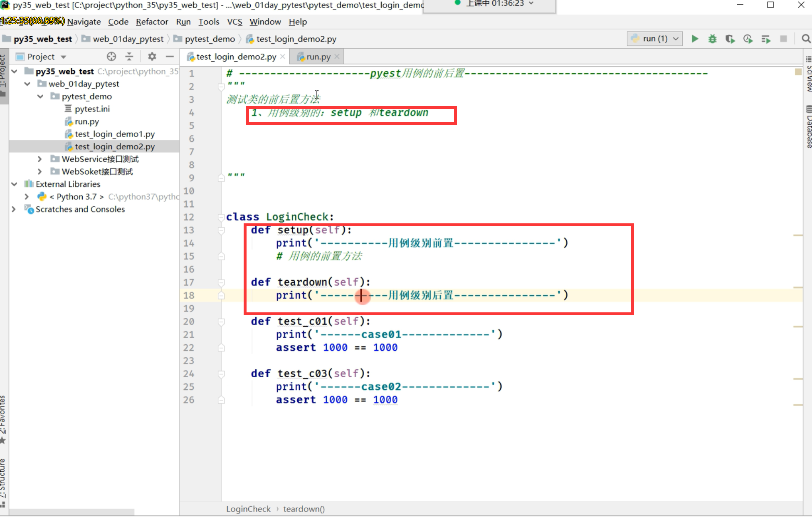Open the Refactor menu
This screenshot has width=812, height=517.
point(152,22)
